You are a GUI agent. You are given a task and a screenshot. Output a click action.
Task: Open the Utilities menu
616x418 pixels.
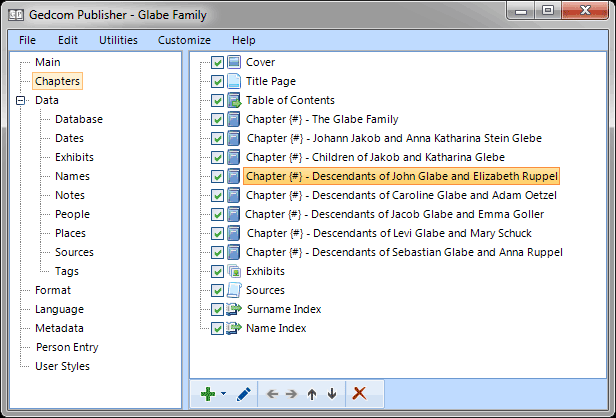coord(118,40)
